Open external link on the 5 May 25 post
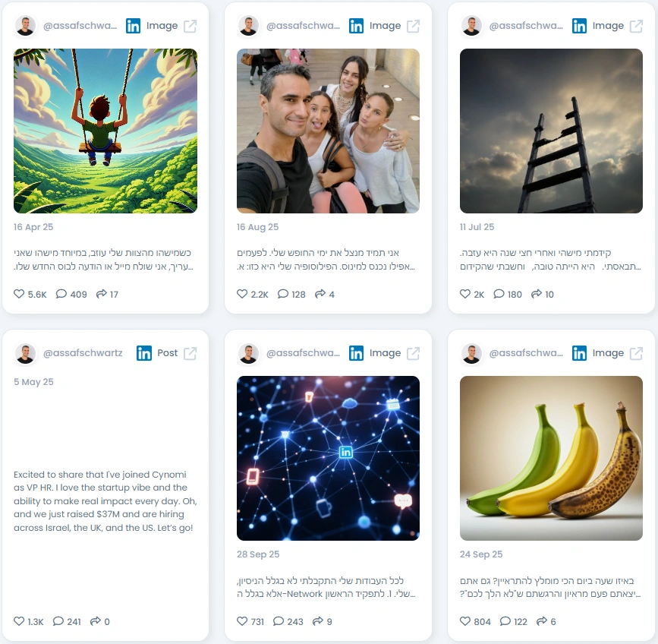The height and width of the screenshot is (644, 658). point(190,353)
